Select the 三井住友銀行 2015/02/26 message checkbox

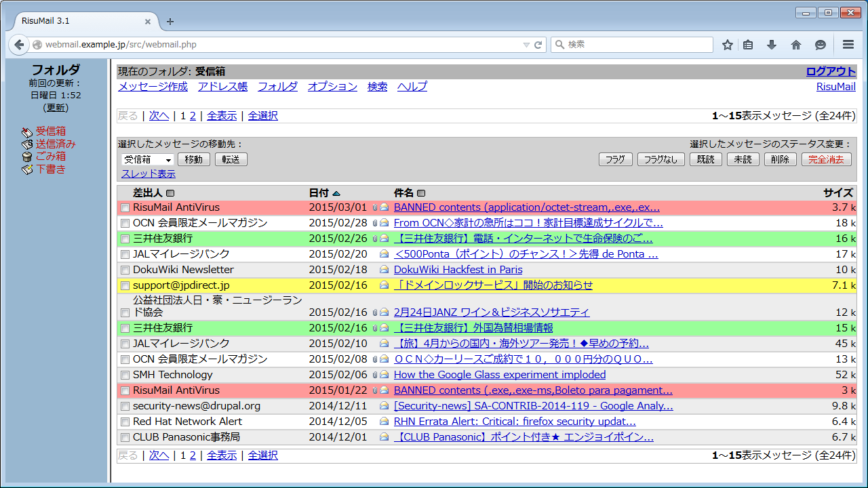point(125,239)
